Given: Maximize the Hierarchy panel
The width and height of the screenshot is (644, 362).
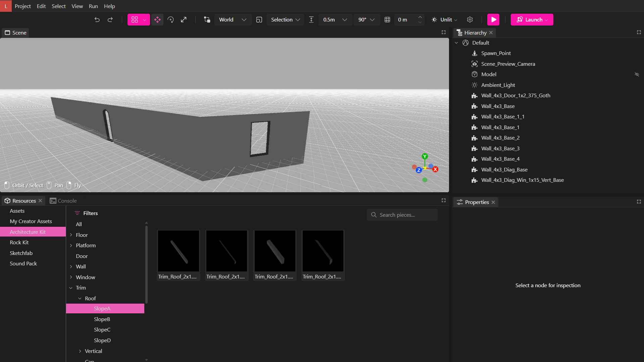Looking at the screenshot, I should [639, 33].
